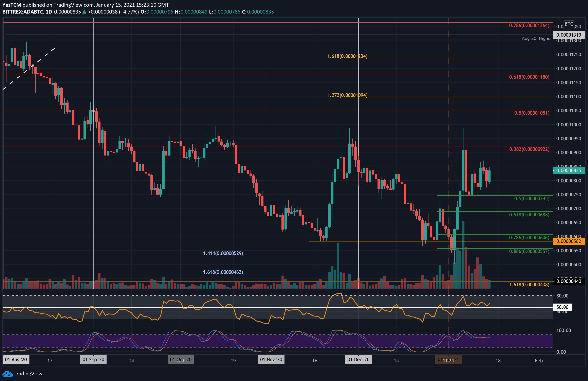Click the black 0.00000440 price tag on axis

click(x=569, y=281)
